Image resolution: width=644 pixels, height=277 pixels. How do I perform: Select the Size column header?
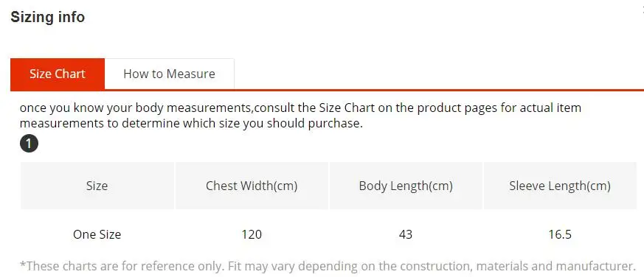coord(97,186)
